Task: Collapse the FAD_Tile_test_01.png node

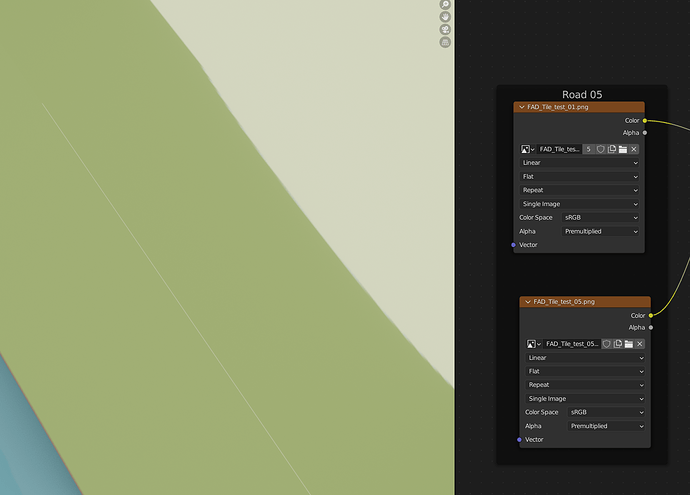Action: (522, 107)
